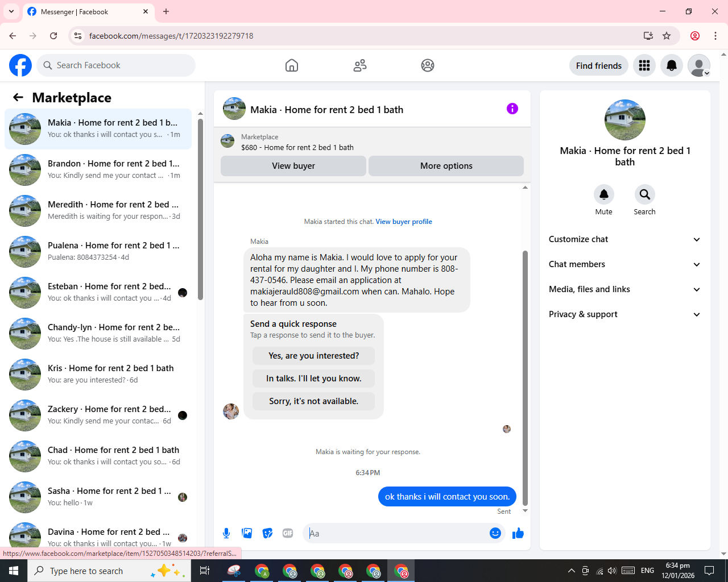Record a voice clip with microphone icon
The width and height of the screenshot is (728, 582).
[226, 533]
